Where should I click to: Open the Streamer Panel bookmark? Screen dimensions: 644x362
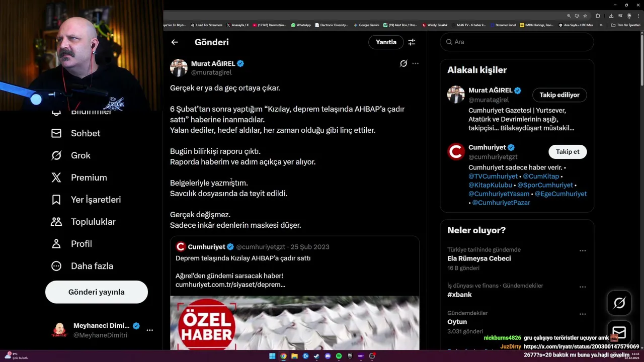click(x=502, y=25)
